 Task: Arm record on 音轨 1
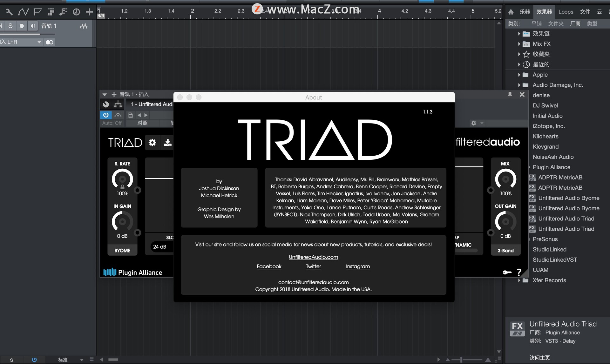(x=22, y=26)
